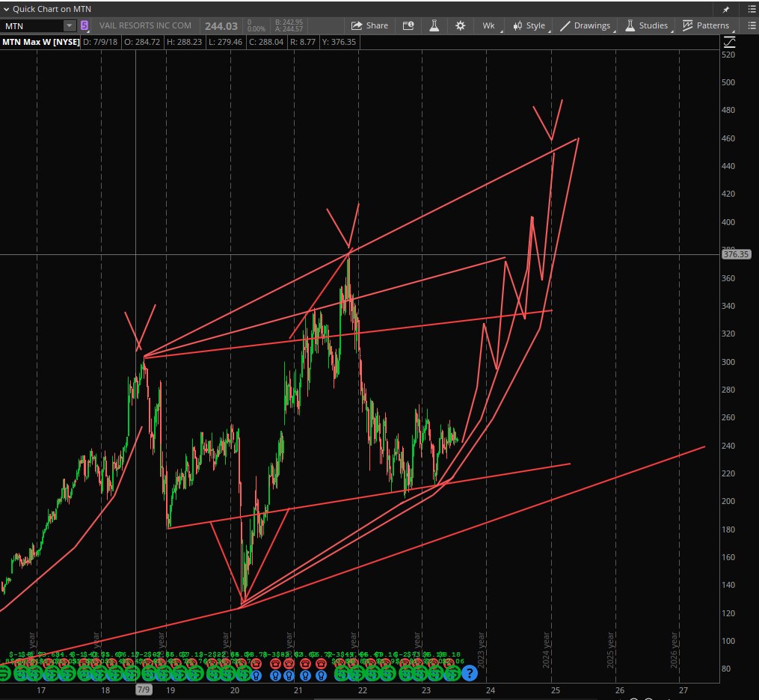759x700 pixels.
Task: Click the blue question mark event icon
Action: pyautogui.click(x=469, y=672)
